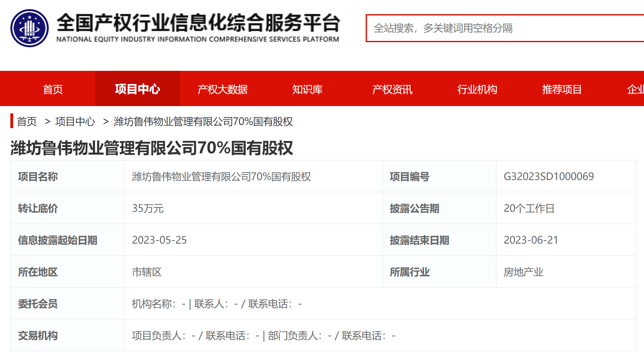Click the large page heading 潍坊鲁伟物业管理有限公司70%国有股权
This screenshot has width=644, height=356.
click(x=152, y=148)
